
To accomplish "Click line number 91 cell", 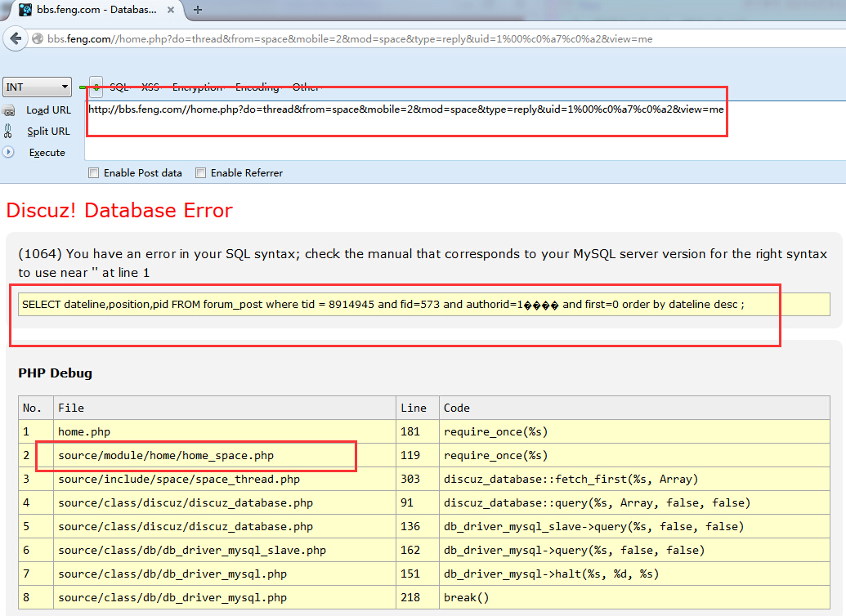I will (418, 502).
